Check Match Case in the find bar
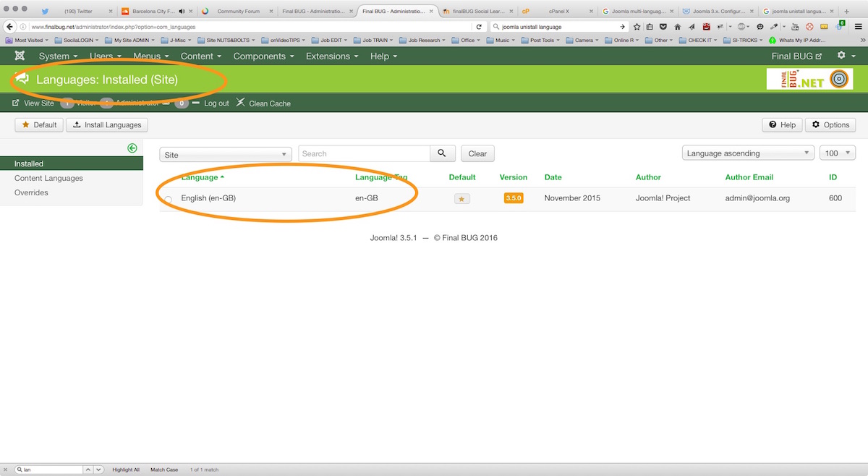This screenshot has width=868, height=476. pos(163,469)
